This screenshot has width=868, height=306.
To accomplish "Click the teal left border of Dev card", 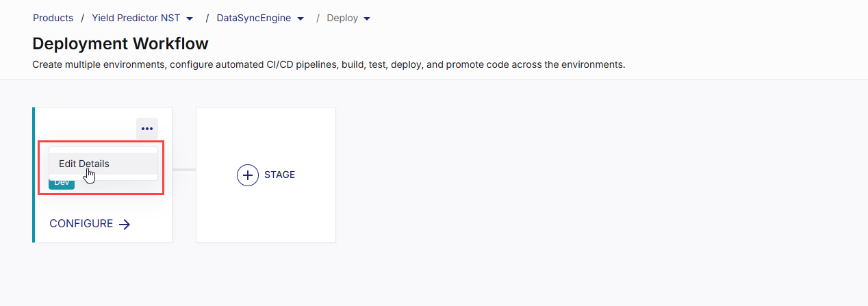I will [x=34, y=205].
